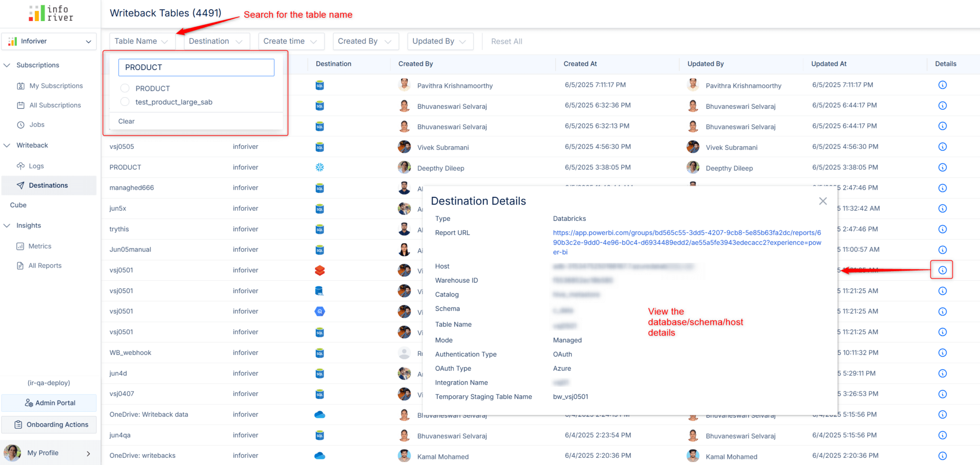Click the info icon for the PRODUCT row
The height and width of the screenshot is (465, 980).
[942, 167]
